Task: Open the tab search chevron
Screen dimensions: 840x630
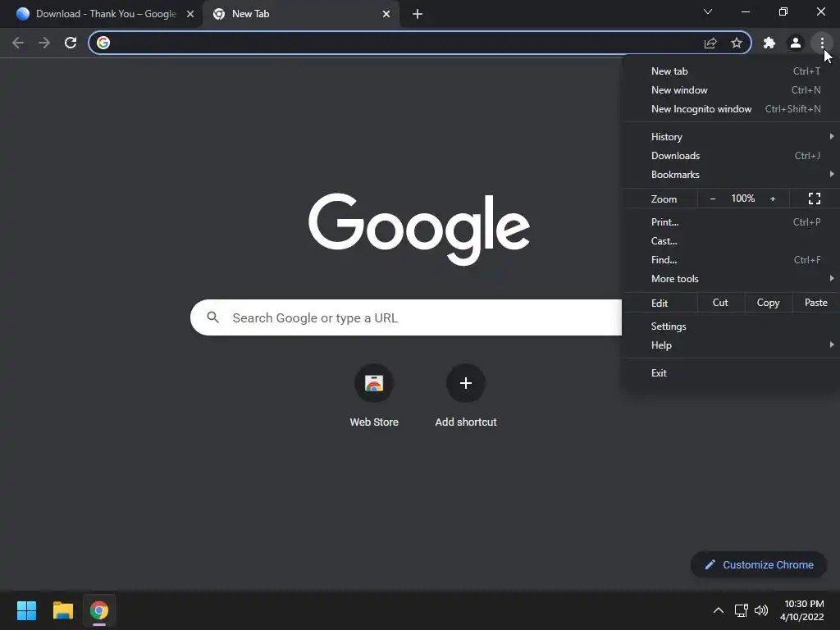Action: pos(708,11)
